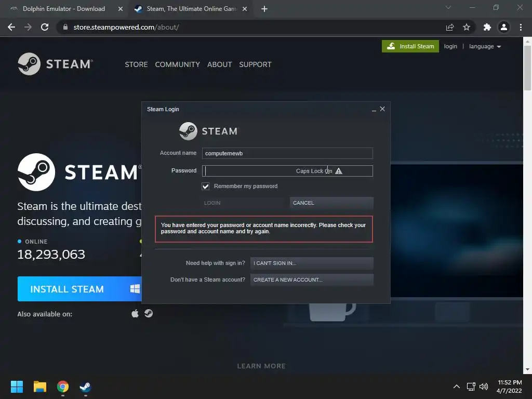532x399 pixels.
Task: Select the Steam, The Ultimate Online Game tab
Action: pyautogui.click(x=191, y=9)
